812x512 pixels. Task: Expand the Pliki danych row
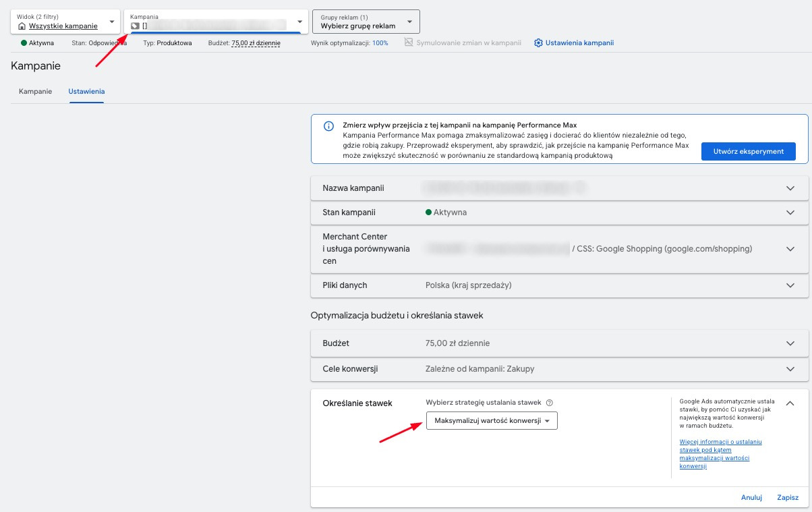[x=560, y=285]
